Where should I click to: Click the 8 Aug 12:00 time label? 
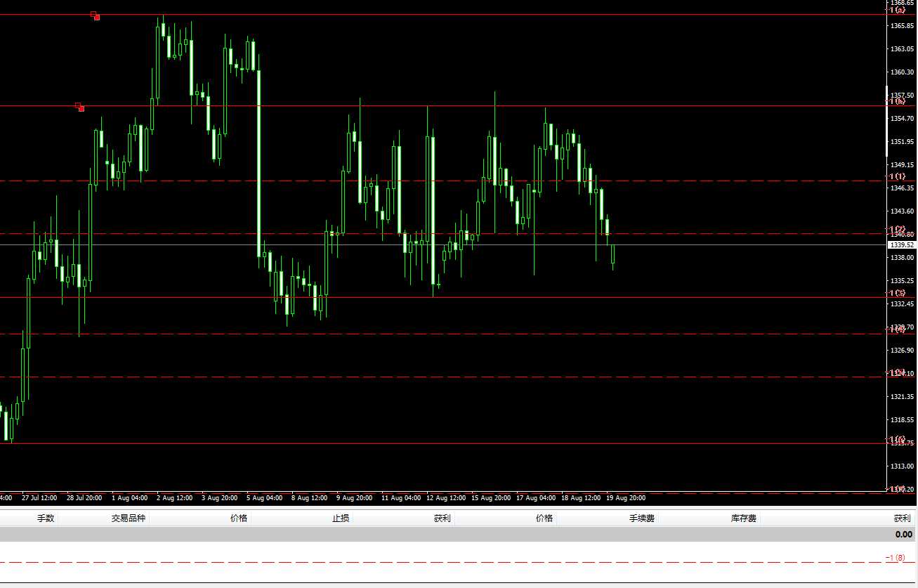309,498
